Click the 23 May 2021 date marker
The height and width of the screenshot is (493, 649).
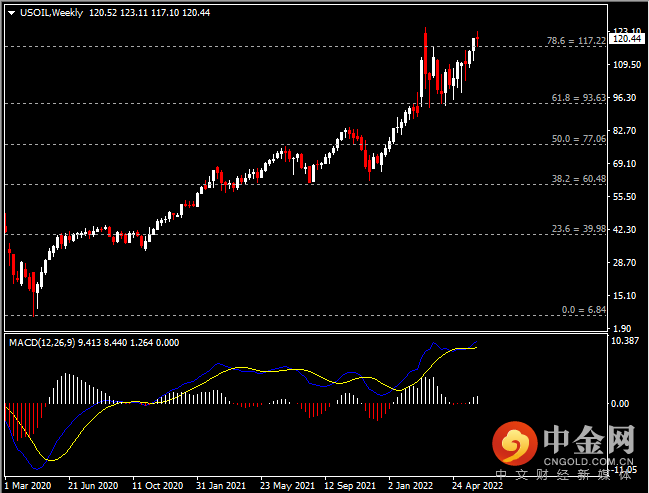click(287, 486)
